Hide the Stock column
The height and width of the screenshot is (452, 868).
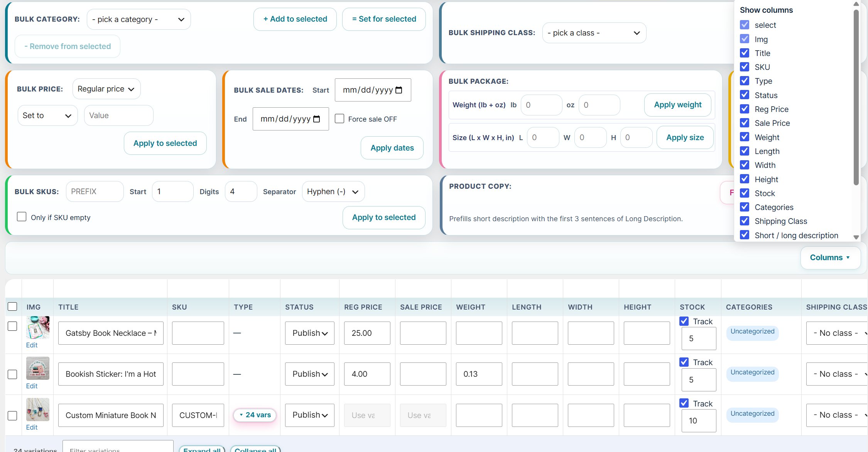point(745,193)
